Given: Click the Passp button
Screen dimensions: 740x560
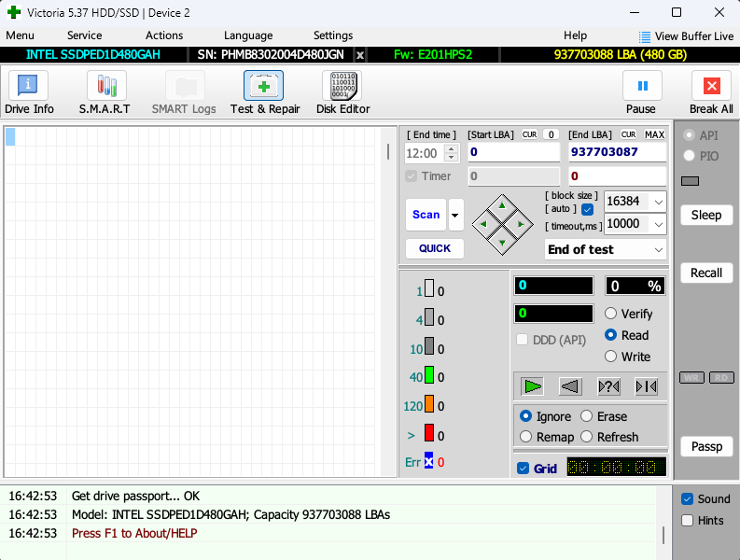Looking at the screenshot, I should point(706,446).
